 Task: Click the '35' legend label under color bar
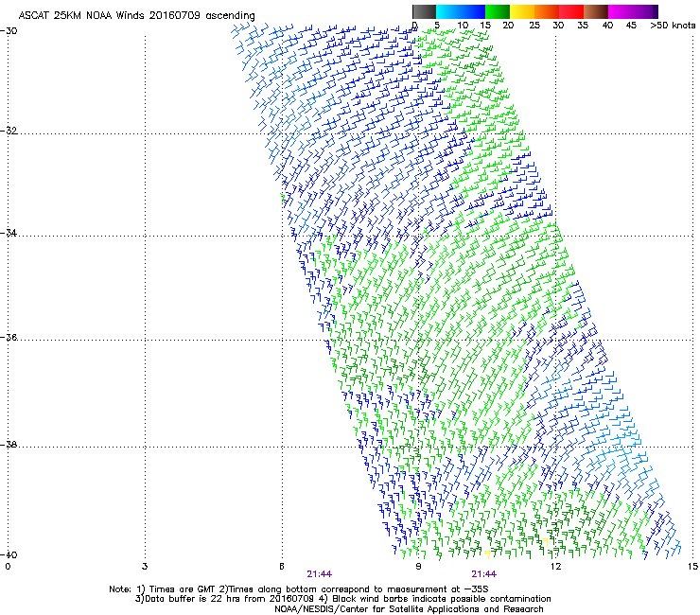[583, 26]
